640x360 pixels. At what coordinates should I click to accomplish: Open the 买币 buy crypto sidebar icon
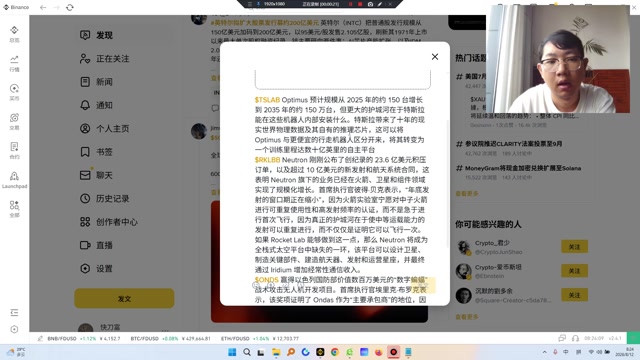tap(14, 92)
